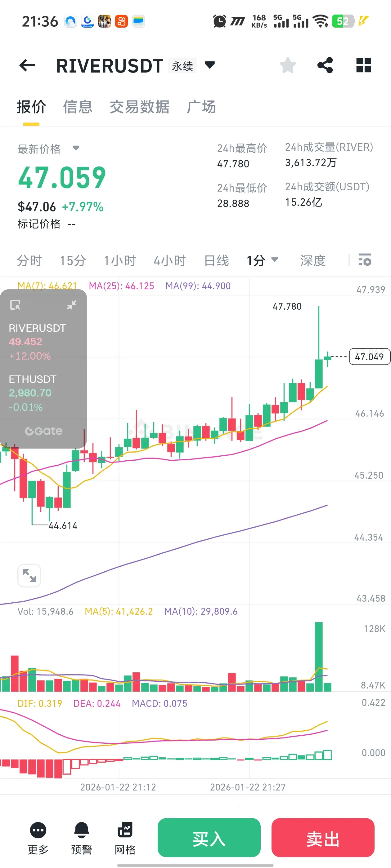Tap the MA(25): 46.125 indicator label
This screenshot has width=391, height=868.
(121, 286)
